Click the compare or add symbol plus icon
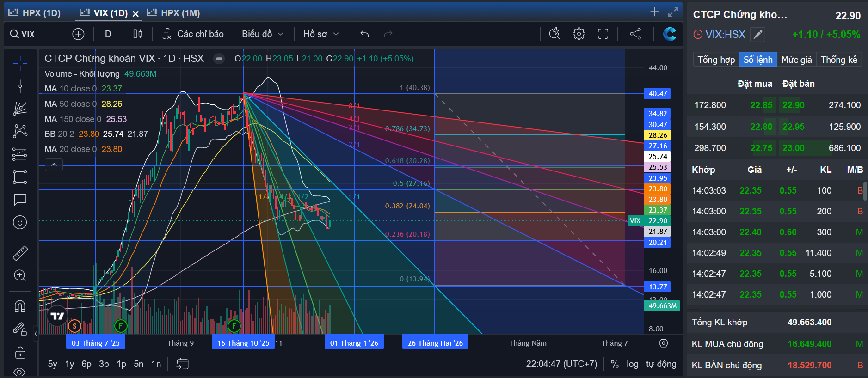Image resolution: width=868 pixels, height=378 pixels. tap(78, 34)
